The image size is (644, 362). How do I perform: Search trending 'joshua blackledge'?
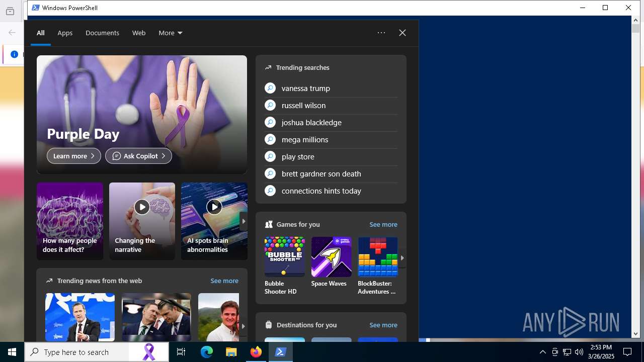pyautogui.click(x=311, y=122)
